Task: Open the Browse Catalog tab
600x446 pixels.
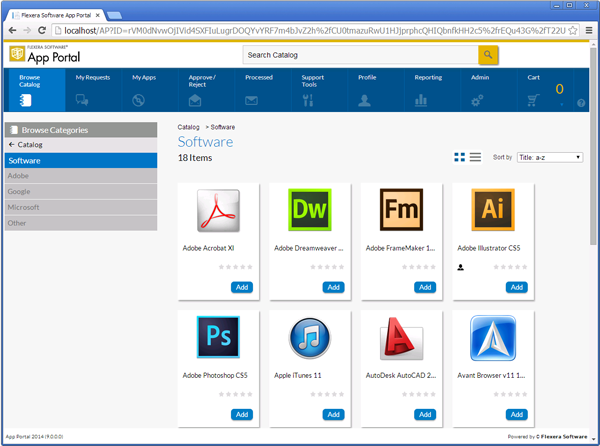Action: pyautogui.click(x=37, y=90)
